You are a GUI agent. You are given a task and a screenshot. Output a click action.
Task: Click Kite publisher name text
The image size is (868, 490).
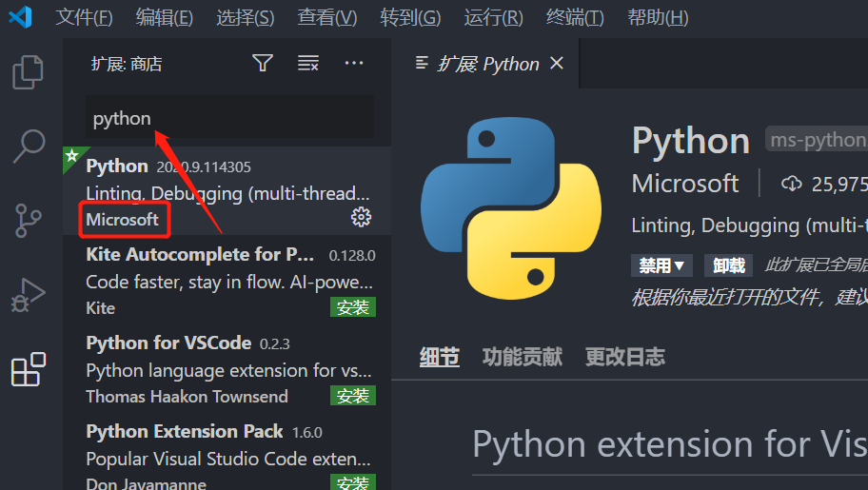(x=101, y=308)
